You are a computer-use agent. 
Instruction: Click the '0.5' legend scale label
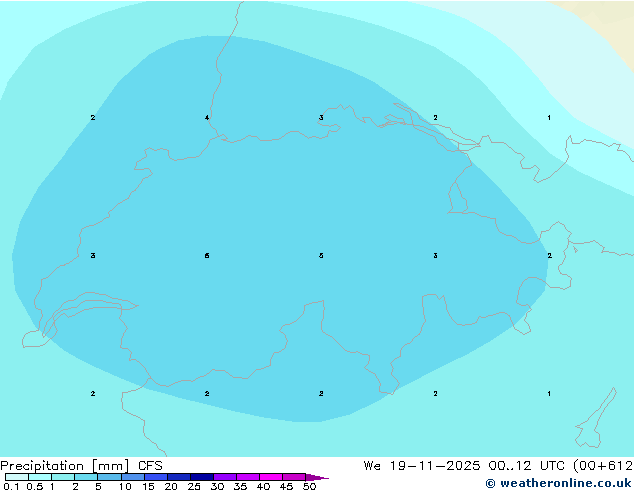pos(34,486)
